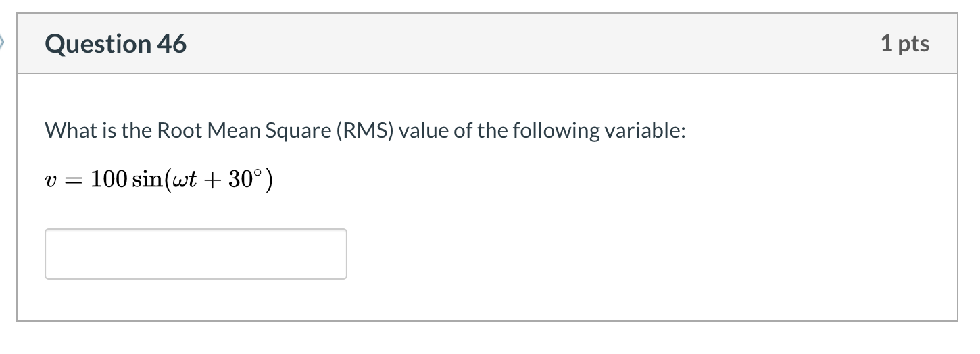Click the equals sign in the equation
Image resolution: width=980 pixels, height=354 pixels.
[x=72, y=180]
